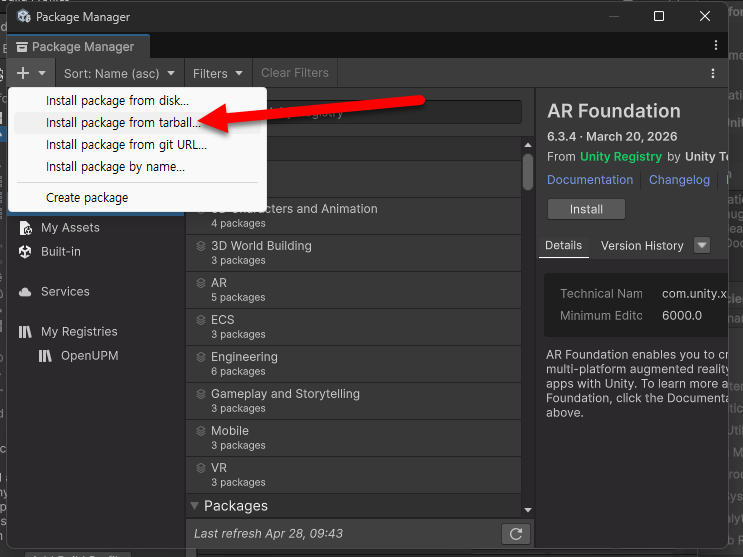
Task: Click the Install button for AR Foundation
Action: pyautogui.click(x=586, y=209)
